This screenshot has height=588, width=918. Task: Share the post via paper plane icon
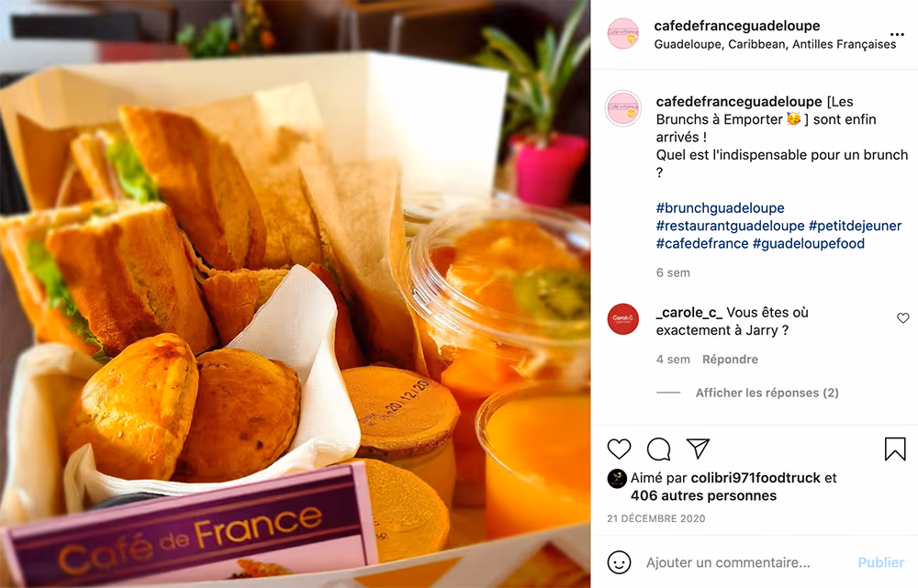click(698, 449)
